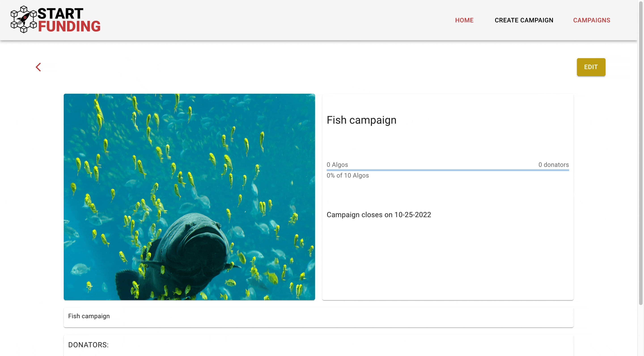644x356 pixels.
Task: Click the Donators section heading
Action: pos(89,345)
